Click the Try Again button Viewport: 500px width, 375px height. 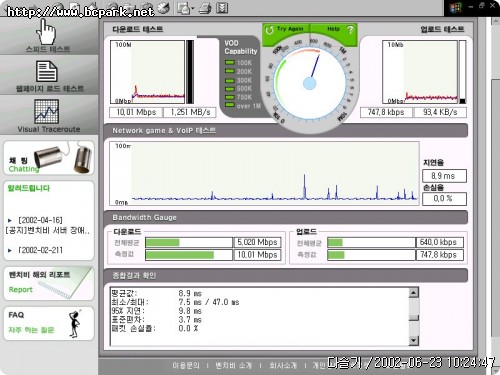point(286,30)
